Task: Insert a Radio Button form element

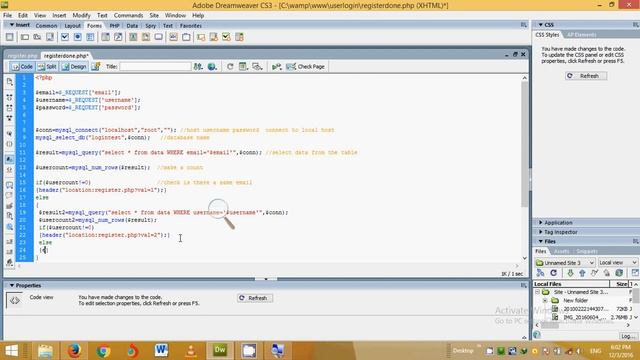Action: tap(77, 37)
